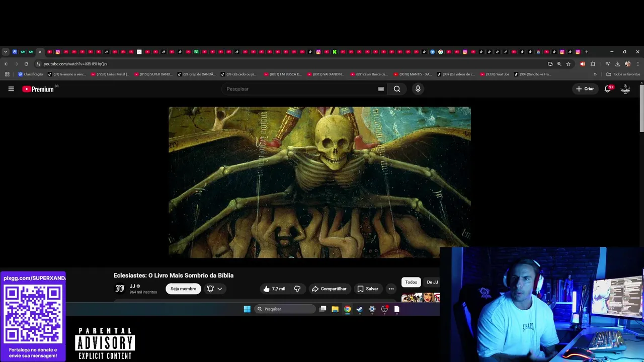Click Compartilhar share button

pyautogui.click(x=329, y=289)
